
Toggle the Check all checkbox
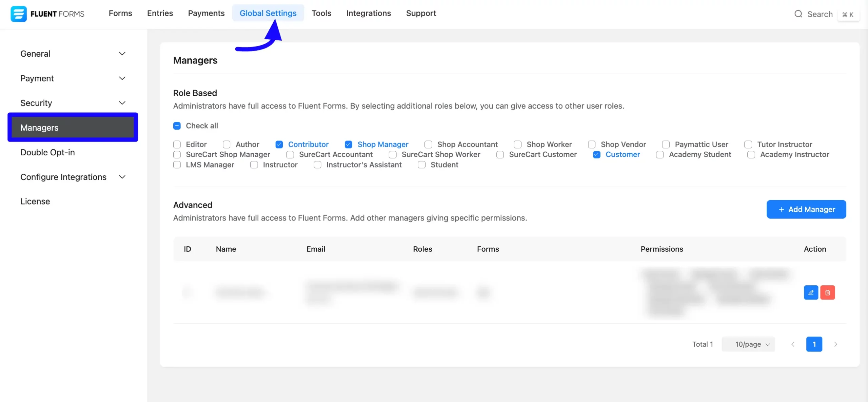pos(177,126)
